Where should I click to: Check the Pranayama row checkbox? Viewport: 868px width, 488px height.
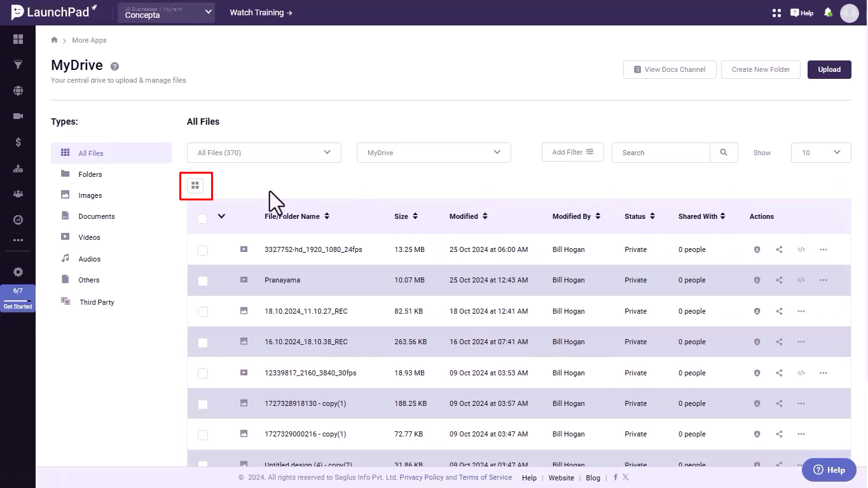(x=203, y=281)
